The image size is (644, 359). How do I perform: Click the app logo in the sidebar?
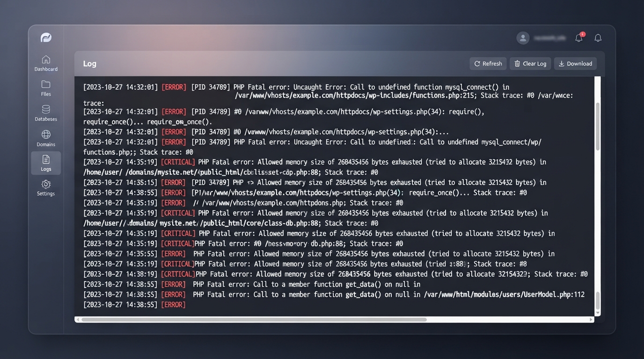tap(46, 38)
